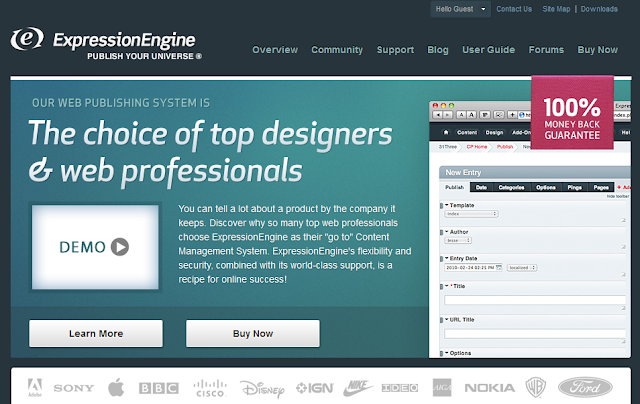Switch to the Pages tab
This screenshot has width=640, height=404.
coord(601,187)
